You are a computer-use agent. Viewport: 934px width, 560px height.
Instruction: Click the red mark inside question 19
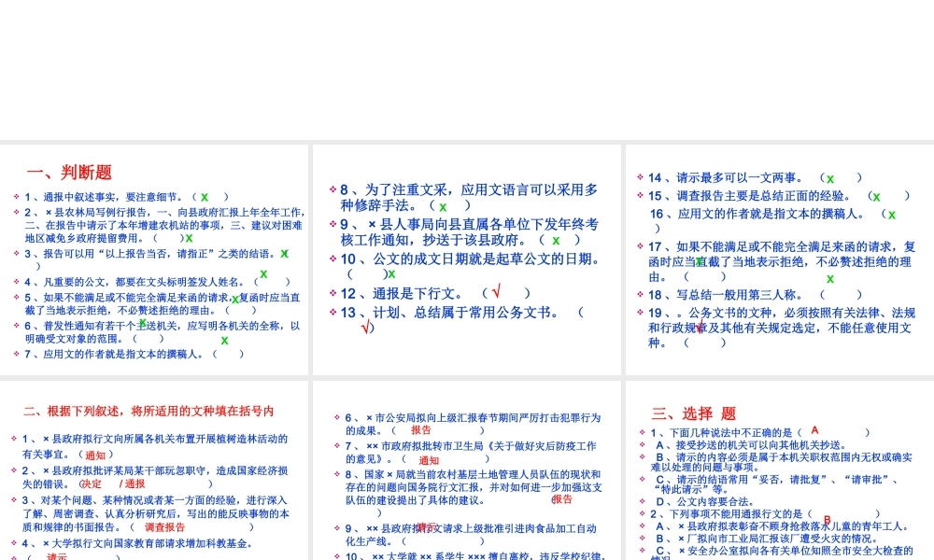click(700, 324)
